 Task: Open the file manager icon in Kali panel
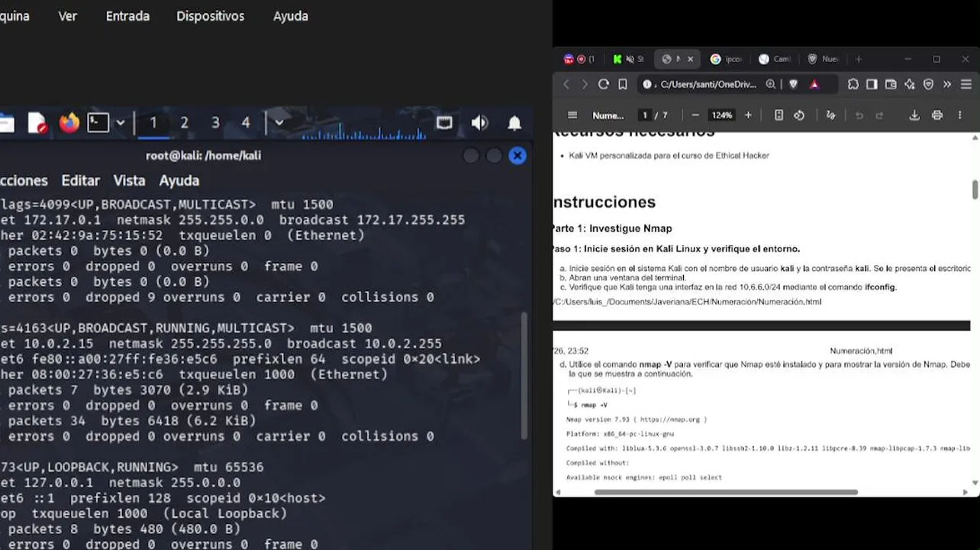click(x=6, y=122)
